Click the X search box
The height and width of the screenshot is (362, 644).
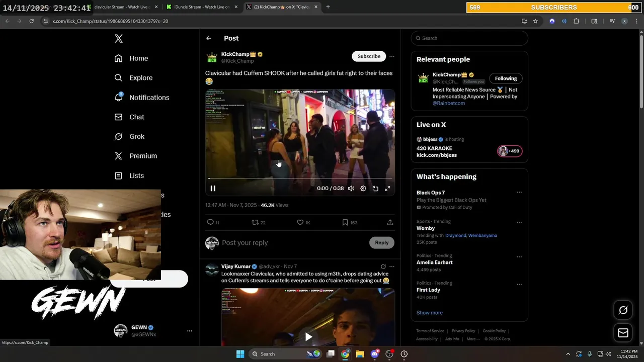pos(469,38)
